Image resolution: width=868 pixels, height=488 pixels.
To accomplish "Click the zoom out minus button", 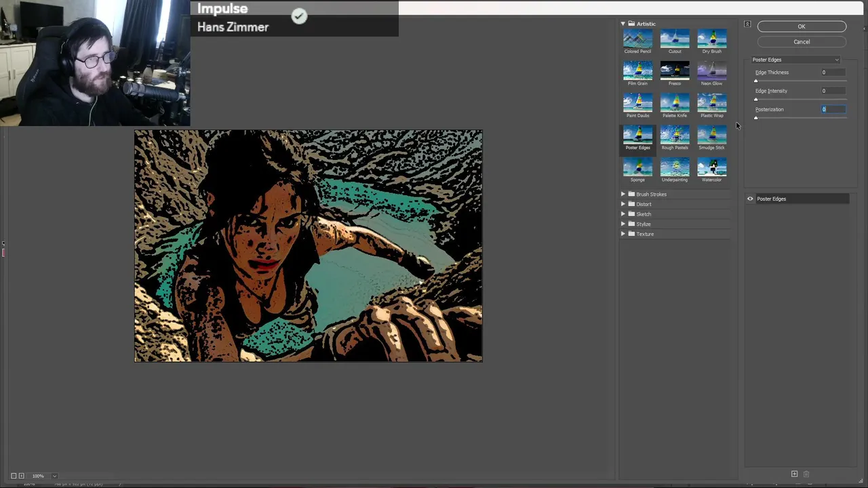I will (x=14, y=476).
